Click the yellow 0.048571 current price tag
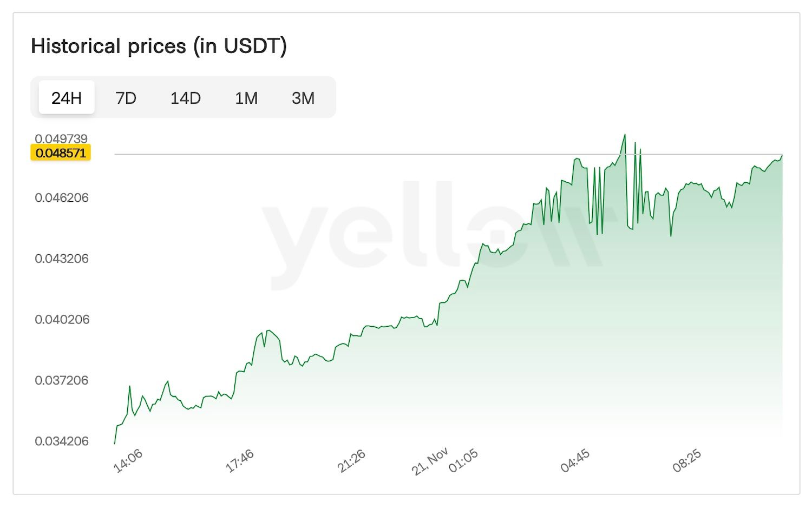The width and height of the screenshot is (812, 509). [x=61, y=153]
